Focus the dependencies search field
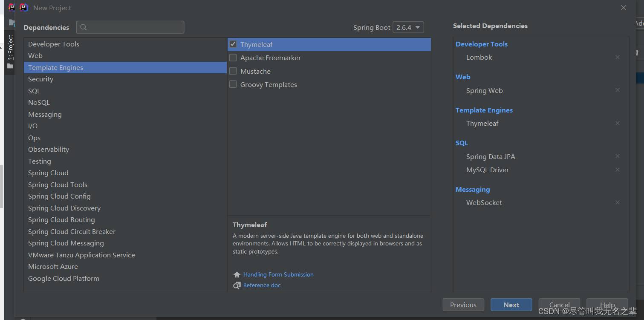The height and width of the screenshot is (320, 644). coord(130,27)
